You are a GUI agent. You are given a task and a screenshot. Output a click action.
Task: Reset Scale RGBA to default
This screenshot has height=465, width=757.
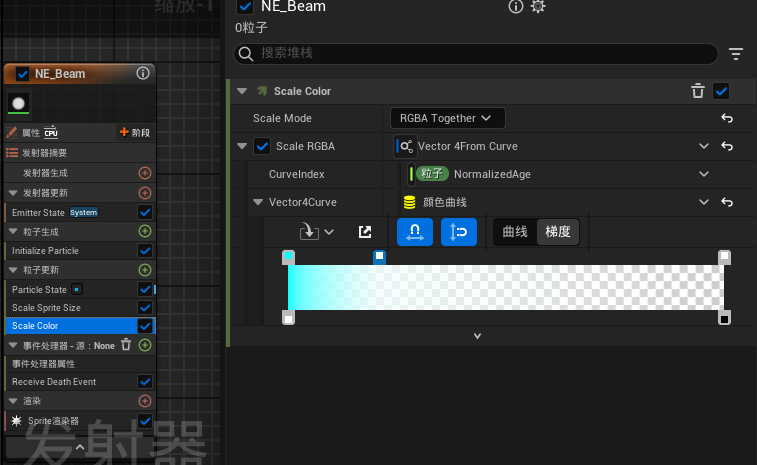[727, 146]
